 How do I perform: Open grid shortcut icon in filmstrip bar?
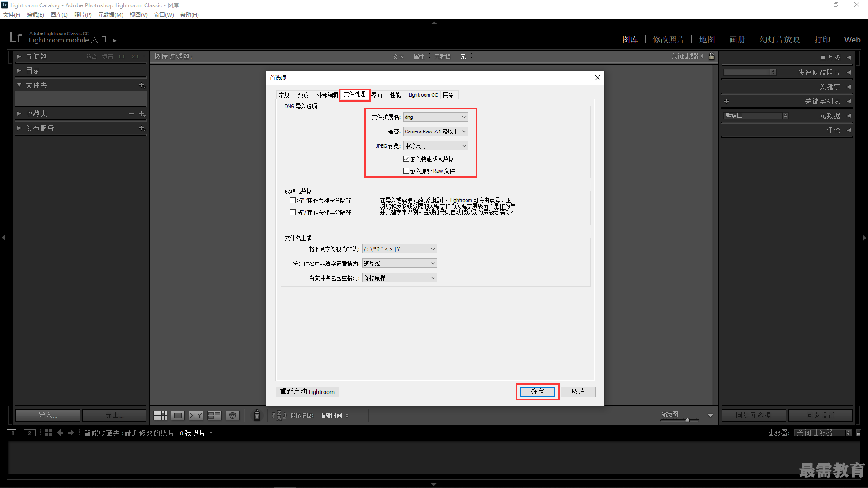49,433
